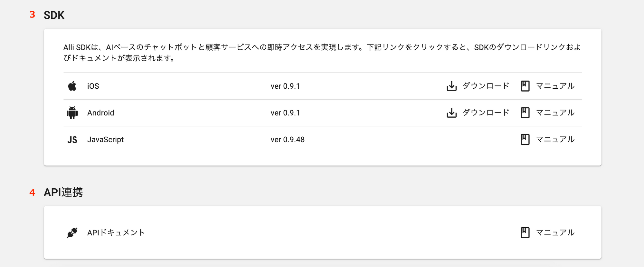Click the SDK section heading
This screenshot has height=267, width=644.
(54, 15)
